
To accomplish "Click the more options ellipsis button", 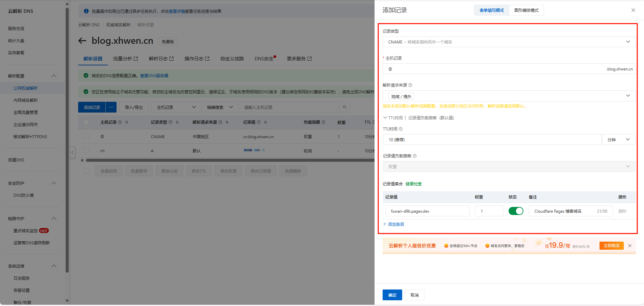I will [x=111, y=107].
